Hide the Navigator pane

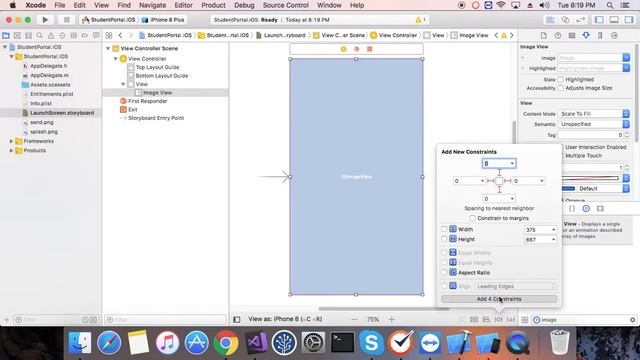(599, 20)
